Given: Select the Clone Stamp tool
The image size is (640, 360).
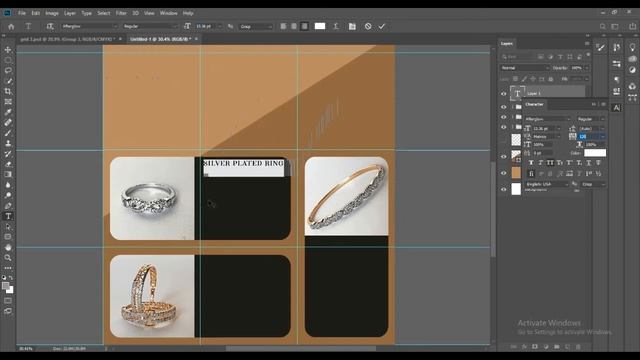Looking at the screenshot, I should [x=8, y=143].
